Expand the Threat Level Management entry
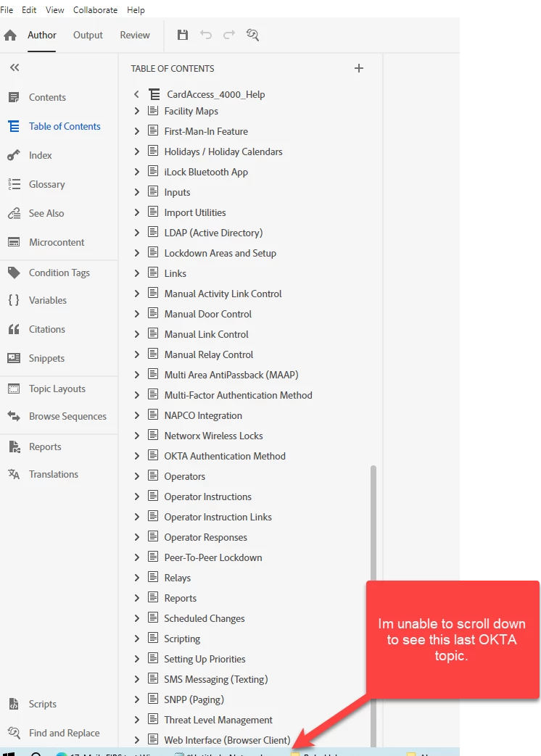 point(136,719)
